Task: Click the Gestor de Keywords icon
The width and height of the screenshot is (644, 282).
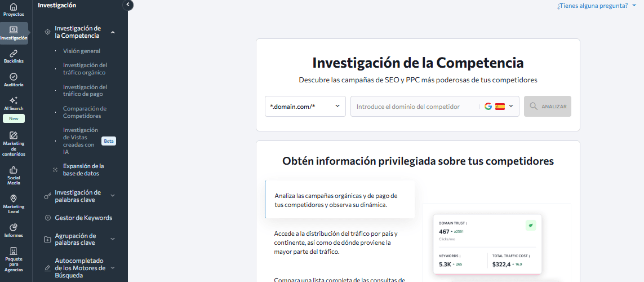Action: [x=47, y=218]
